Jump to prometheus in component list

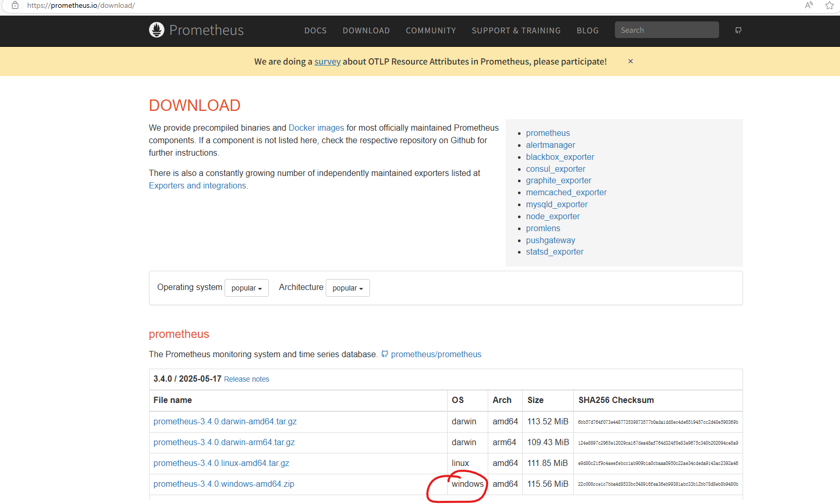pyautogui.click(x=548, y=133)
